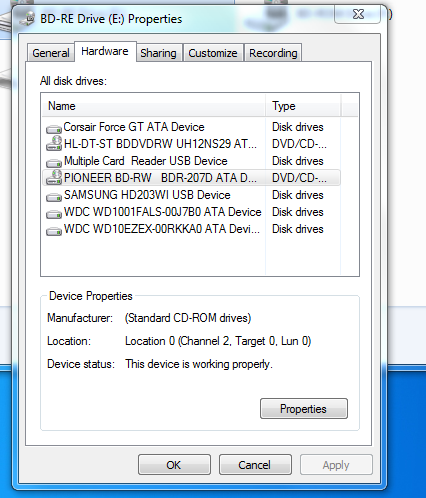The width and height of the screenshot is (426, 498).
Task: Click the 'Device status:' label
Action: tap(81, 364)
